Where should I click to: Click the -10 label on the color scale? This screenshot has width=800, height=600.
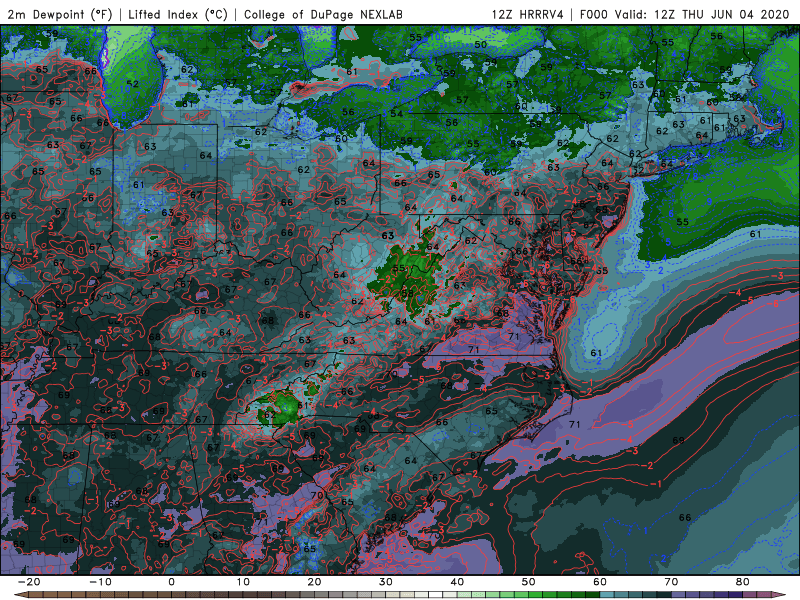[x=100, y=582]
